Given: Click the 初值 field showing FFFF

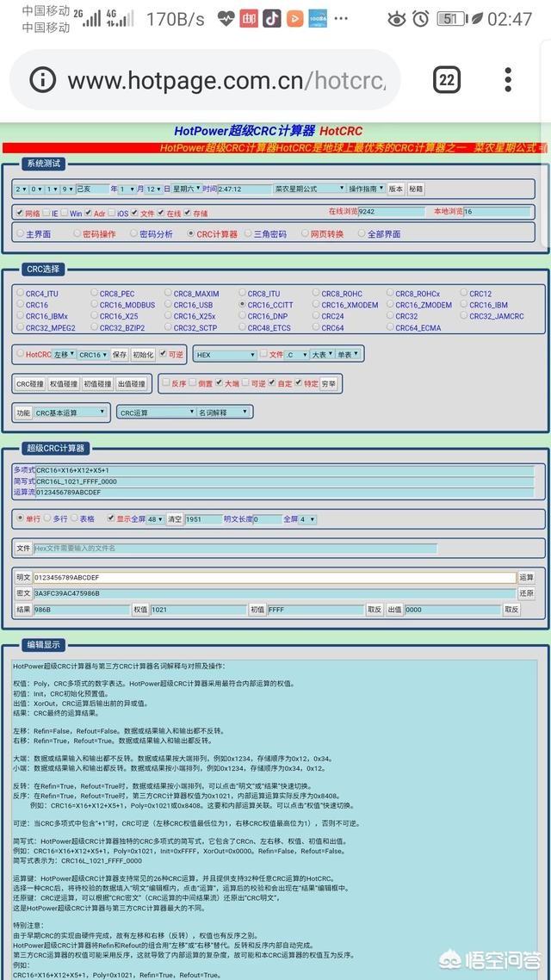Looking at the screenshot, I should [x=315, y=610].
